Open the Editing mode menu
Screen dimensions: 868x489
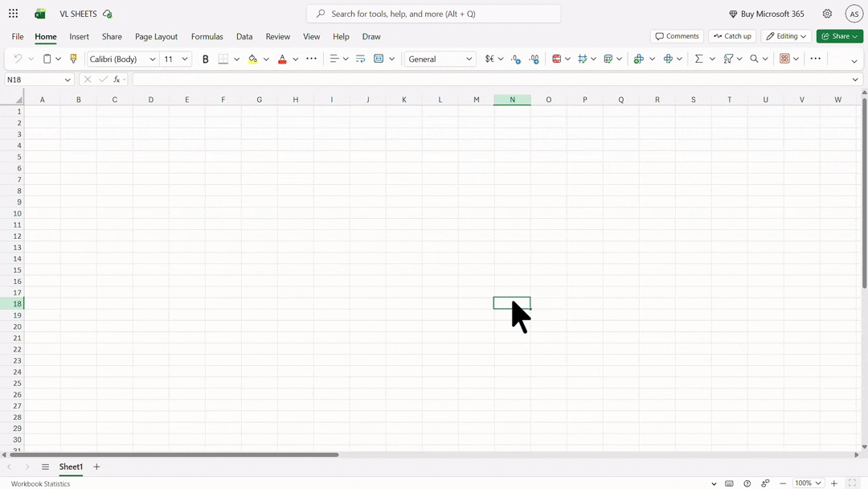coord(786,36)
